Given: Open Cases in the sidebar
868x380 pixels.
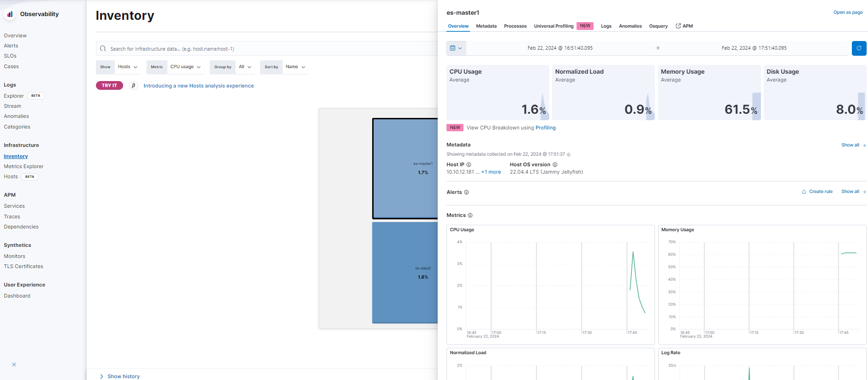Looking at the screenshot, I should [12, 66].
